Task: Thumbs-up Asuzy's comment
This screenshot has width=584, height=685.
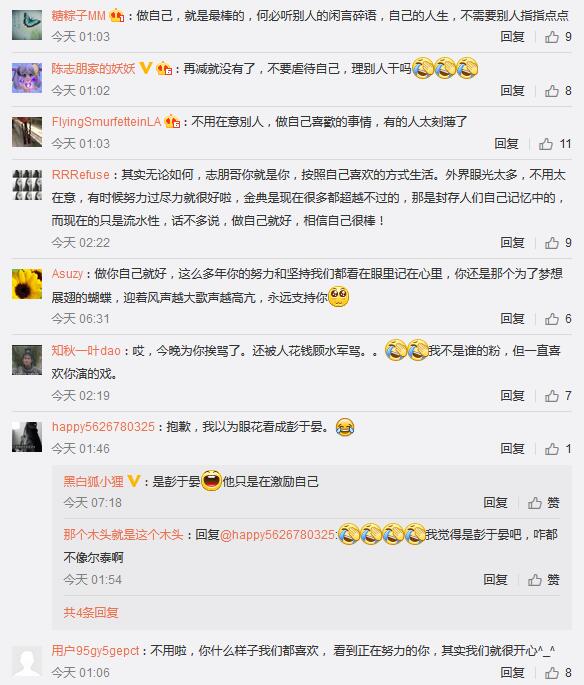Action: [x=558, y=319]
